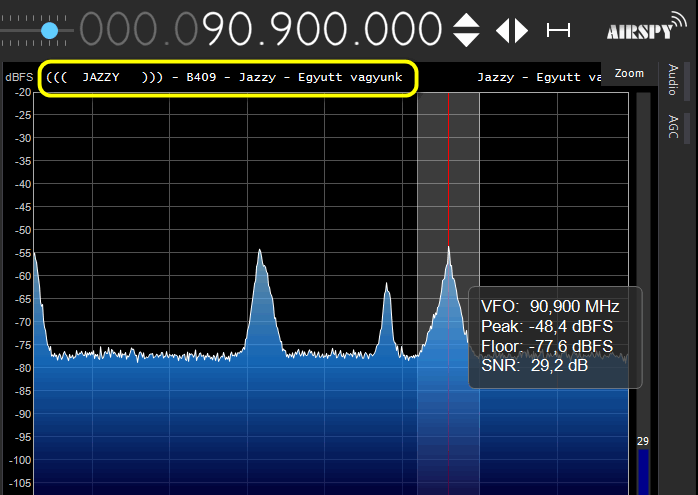Image resolution: width=698 pixels, height=495 pixels.
Task: Click the '29' SNR meter value label
Action: tap(643, 441)
